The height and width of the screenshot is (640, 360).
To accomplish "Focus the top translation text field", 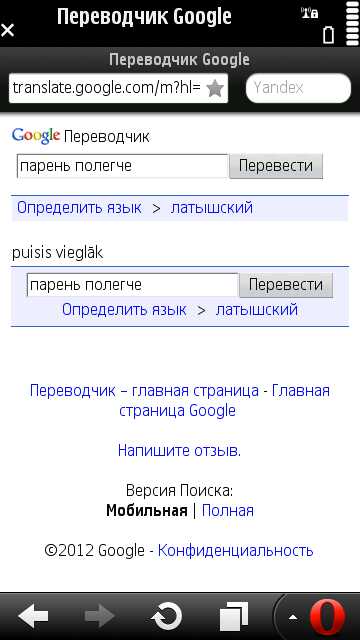I will (122, 166).
